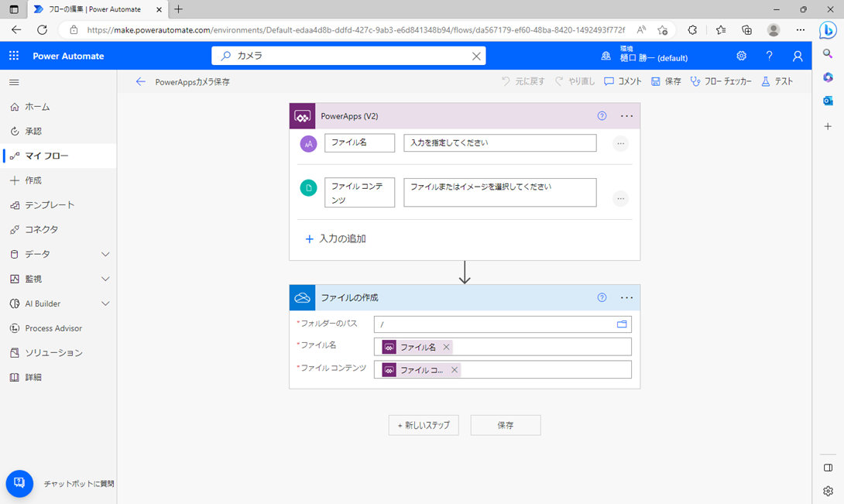Open Edge sidebar settings gear at bottom

click(828, 491)
